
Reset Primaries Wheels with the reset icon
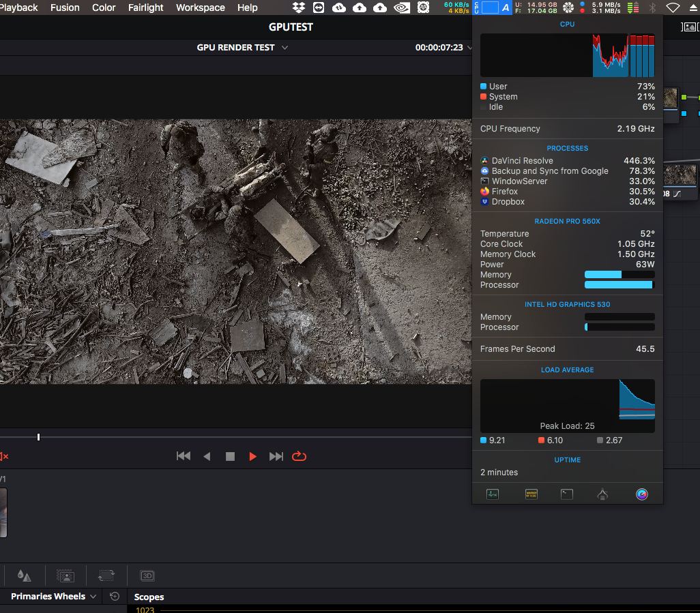[115, 597]
